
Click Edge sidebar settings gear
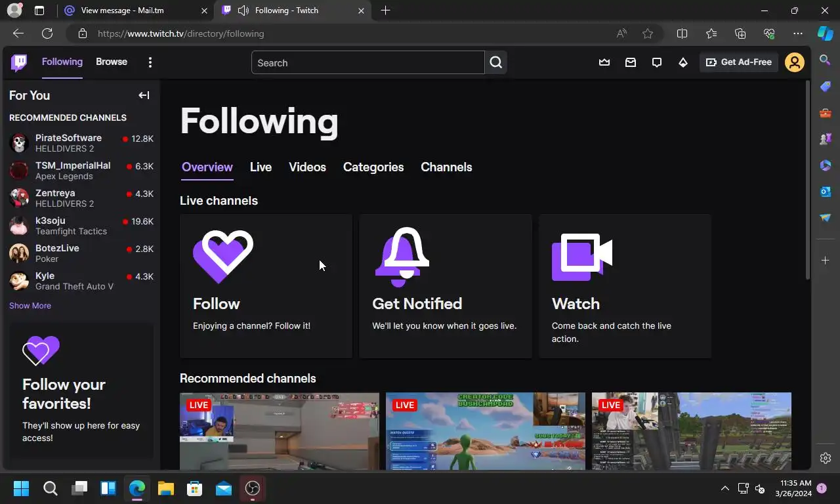826,458
